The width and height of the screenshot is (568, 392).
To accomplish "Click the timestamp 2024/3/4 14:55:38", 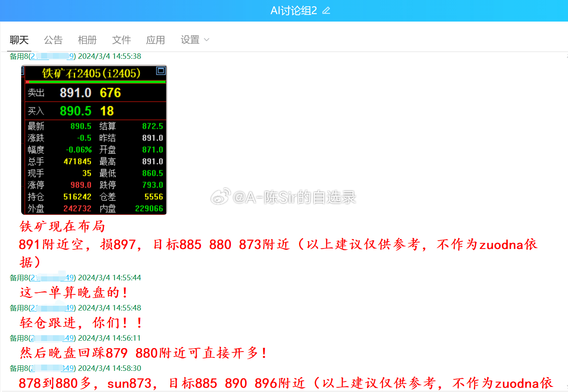I will [x=109, y=56].
